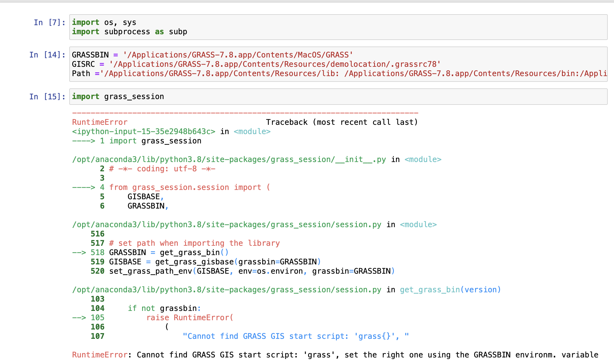
Task: Click 'import subprocess as subp' line
Action: [130, 32]
